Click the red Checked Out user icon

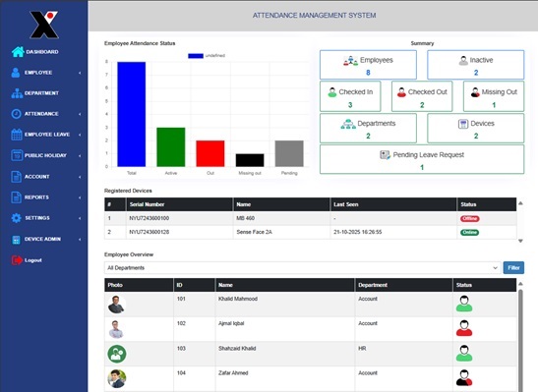coord(401,92)
